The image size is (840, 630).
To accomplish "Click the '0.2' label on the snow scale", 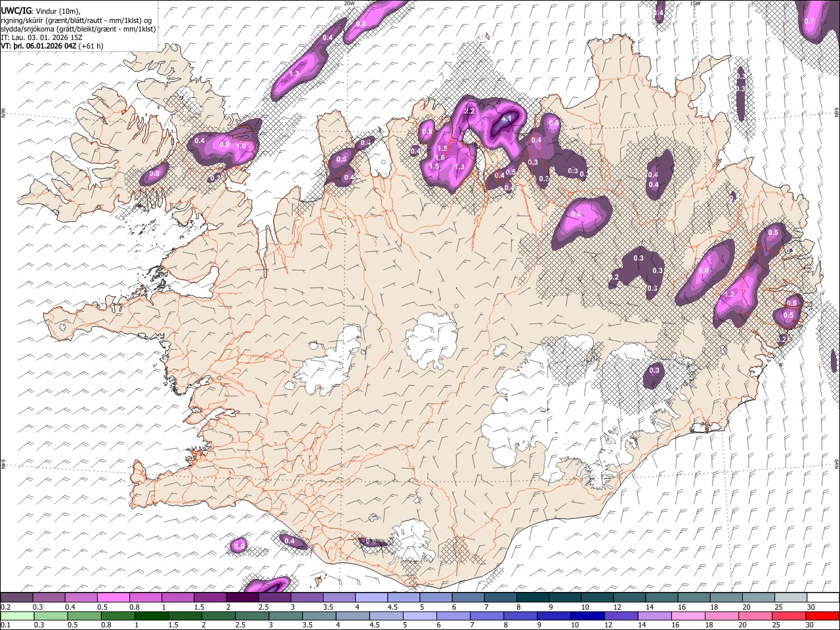I will point(6,606).
